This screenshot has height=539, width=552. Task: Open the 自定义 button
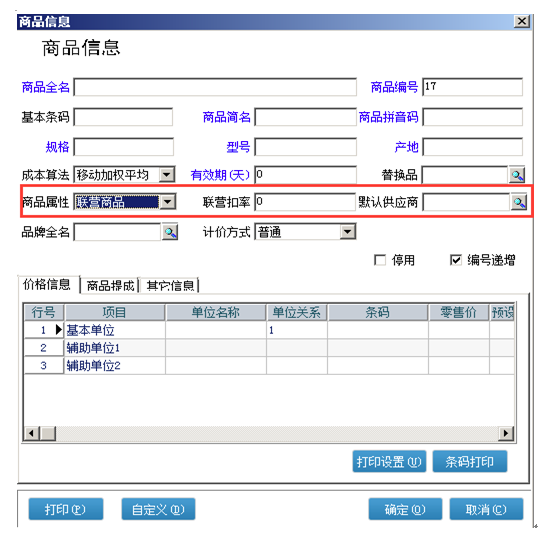(158, 509)
